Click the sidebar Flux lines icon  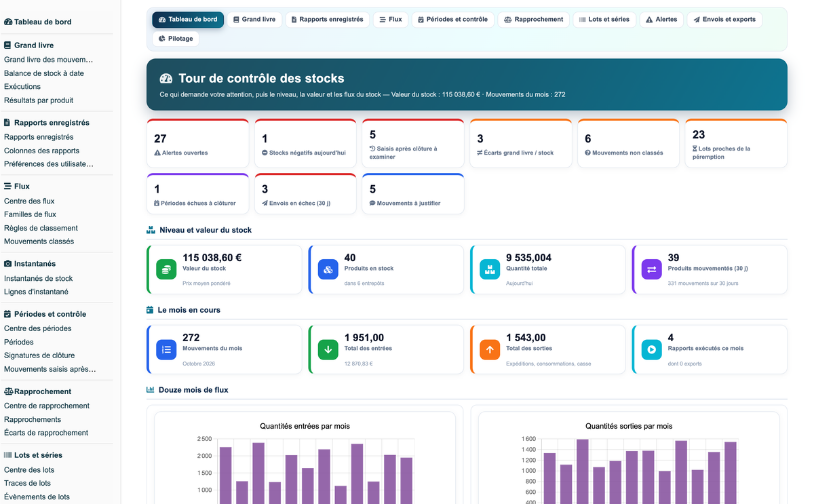pyautogui.click(x=7, y=186)
